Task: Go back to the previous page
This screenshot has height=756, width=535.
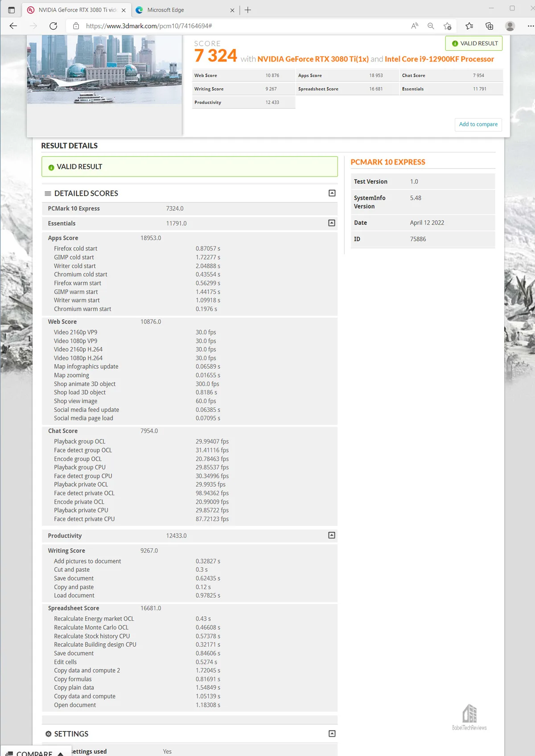Action: [x=13, y=26]
